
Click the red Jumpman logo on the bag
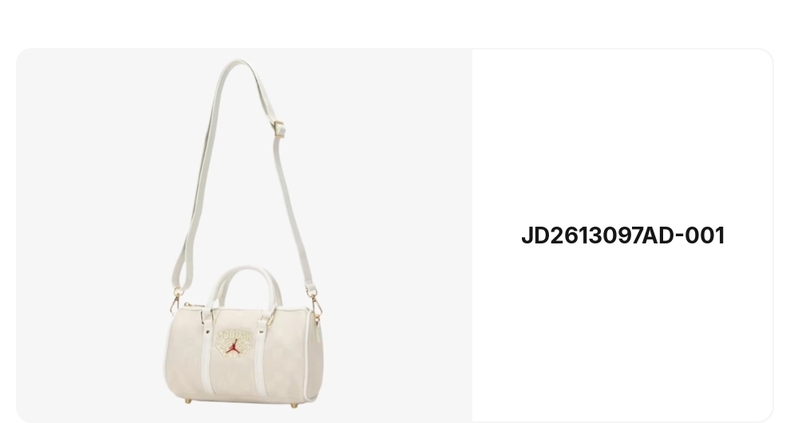[232, 346]
